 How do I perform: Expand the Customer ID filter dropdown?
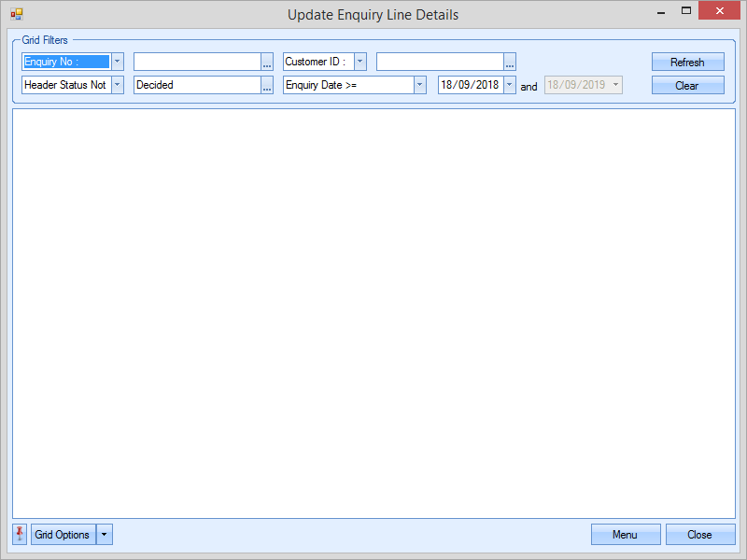(x=360, y=62)
